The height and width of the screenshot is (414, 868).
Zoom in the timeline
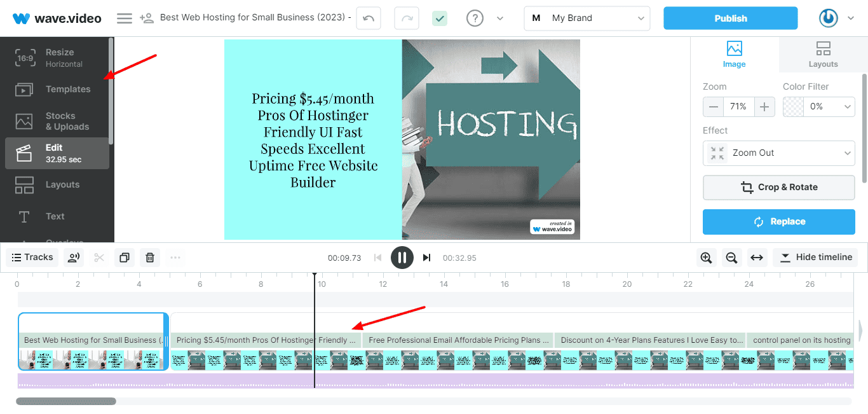pos(706,258)
